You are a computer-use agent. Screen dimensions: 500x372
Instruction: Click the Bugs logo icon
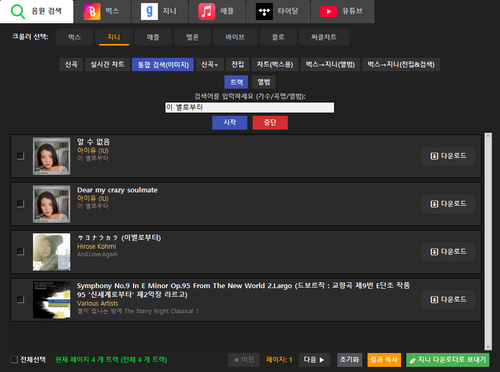pyautogui.click(x=92, y=11)
